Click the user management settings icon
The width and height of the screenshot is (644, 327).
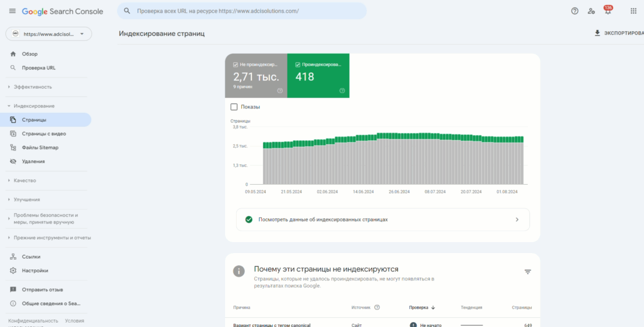[591, 11]
